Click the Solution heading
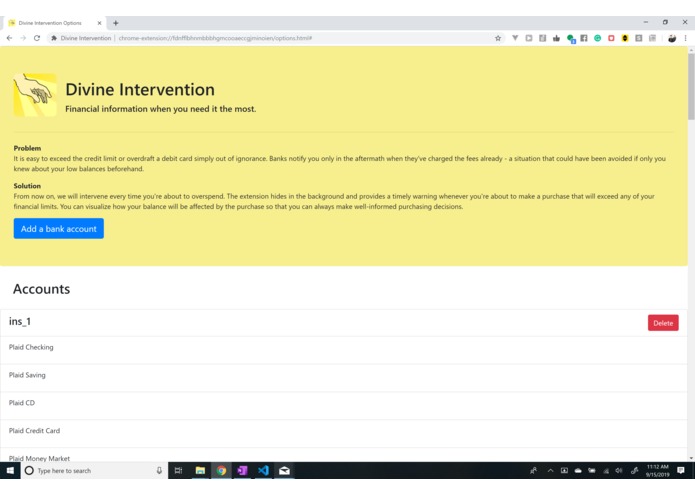Screen dimensions: 695x494 pos(27,186)
